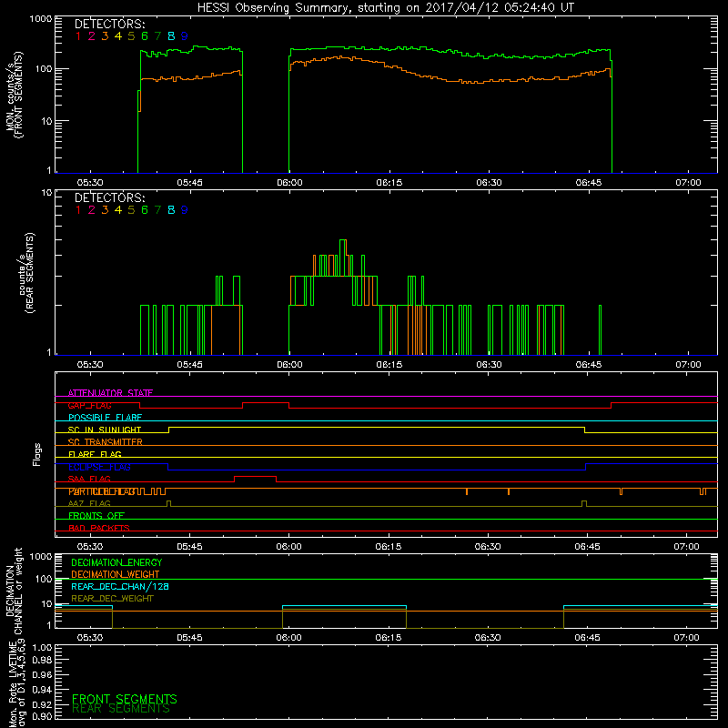The height and width of the screenshot is (728, 728).
Task: Click the 06:00 time label under the front segments panel
Action: click(x=289, y=183)
